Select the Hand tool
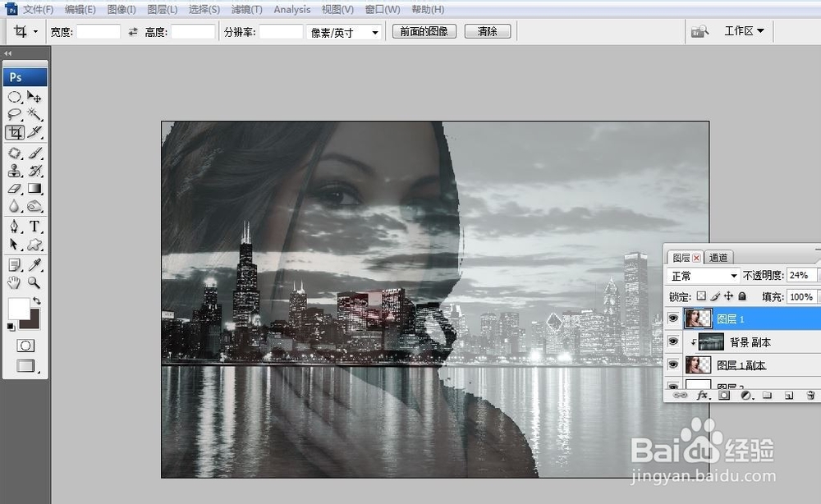 tap(15, 282)
